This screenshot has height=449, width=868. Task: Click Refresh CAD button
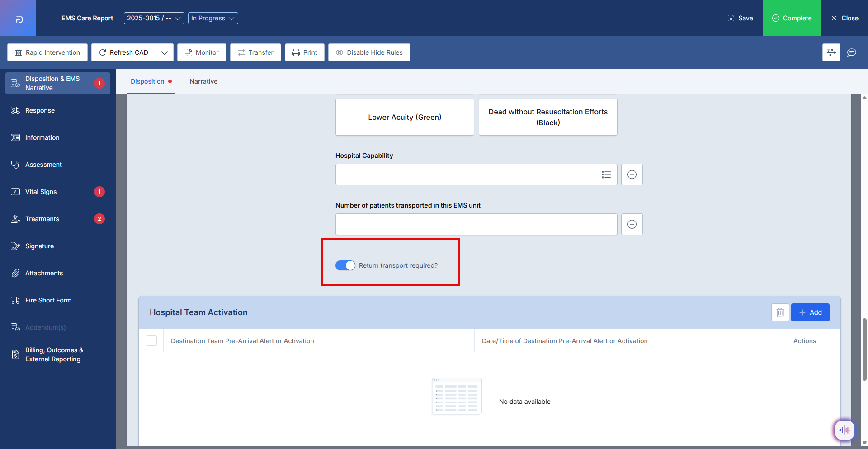tap(123, 52)
